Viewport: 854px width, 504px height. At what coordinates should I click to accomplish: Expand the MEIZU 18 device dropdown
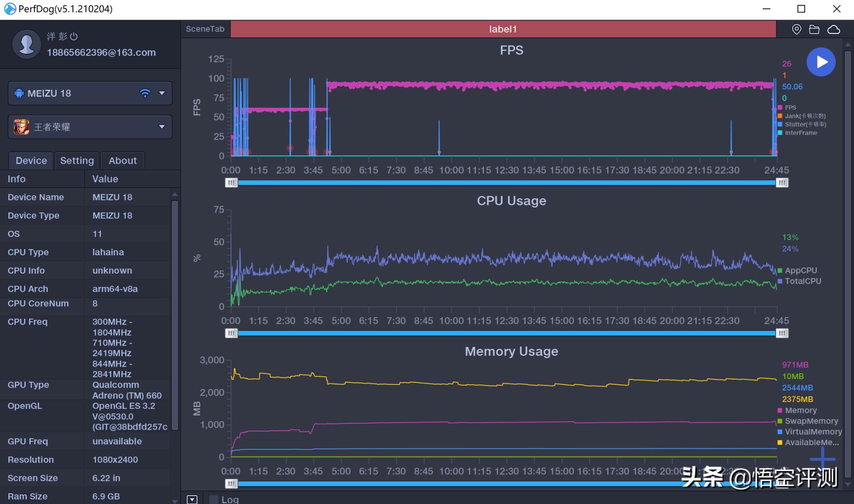(162, 93)
